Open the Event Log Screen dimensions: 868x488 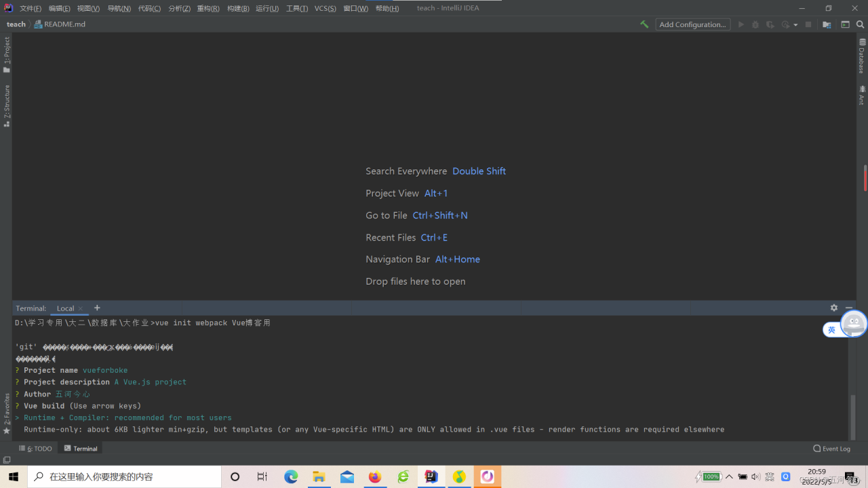(x=832, y=449)
